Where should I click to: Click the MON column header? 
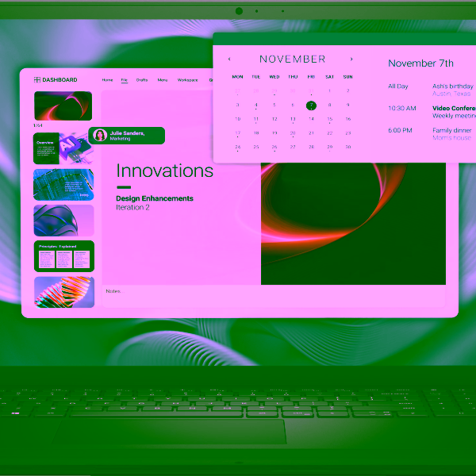[x=237, y=77]
